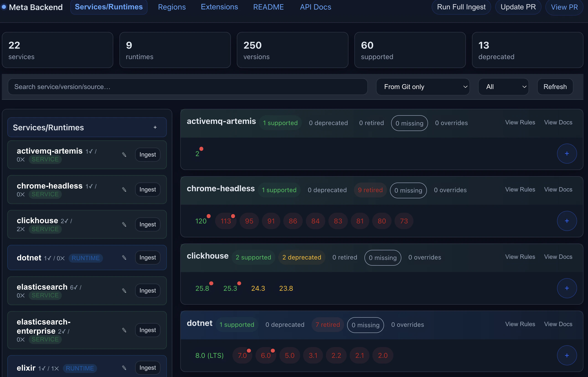Click View Docs for clickhouse
The image size is (588, 377).
(x=558, y=257)
